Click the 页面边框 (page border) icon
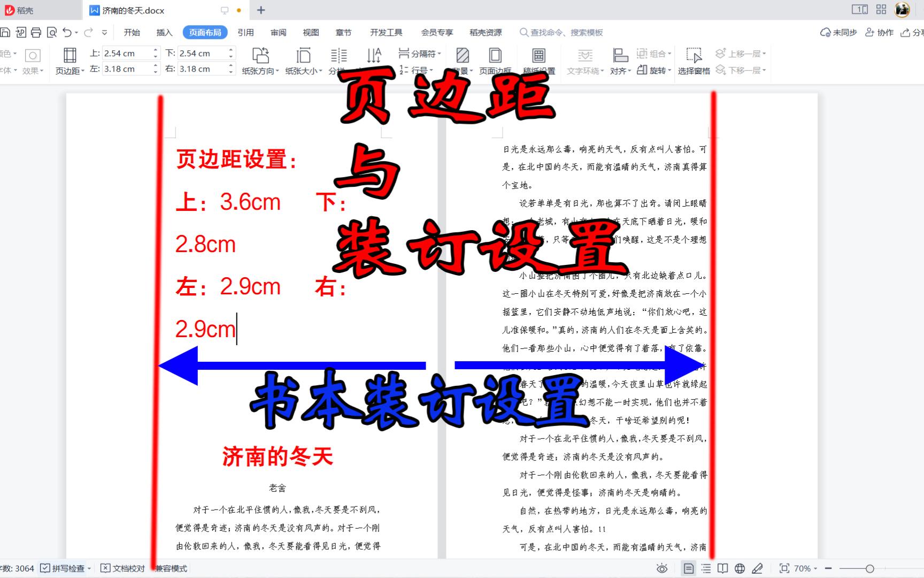Image resolution: width=924 pixels, height=578 pixels. point(495,59)
